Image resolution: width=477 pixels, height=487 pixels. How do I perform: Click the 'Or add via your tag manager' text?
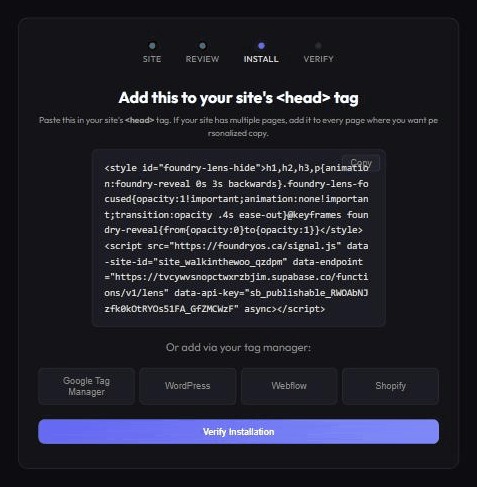point(238,348)
